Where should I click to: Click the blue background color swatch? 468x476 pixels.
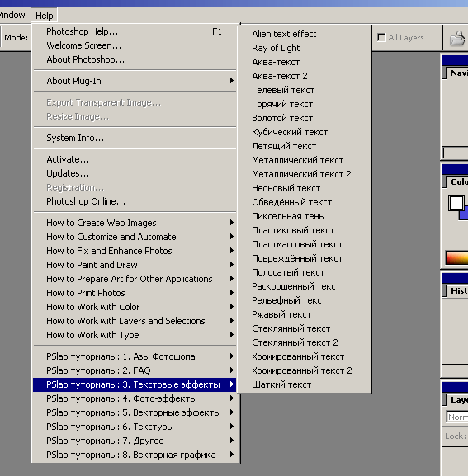pos(463,213)
